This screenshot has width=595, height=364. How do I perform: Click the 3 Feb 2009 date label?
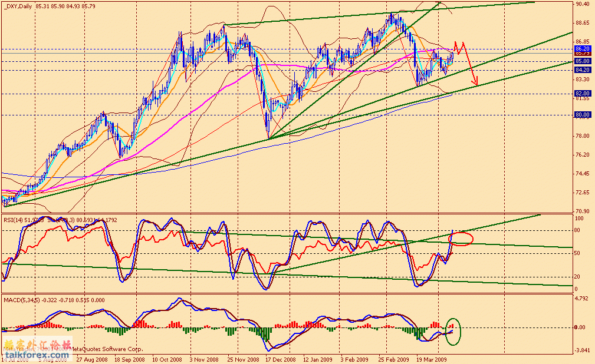coord(354,359)
